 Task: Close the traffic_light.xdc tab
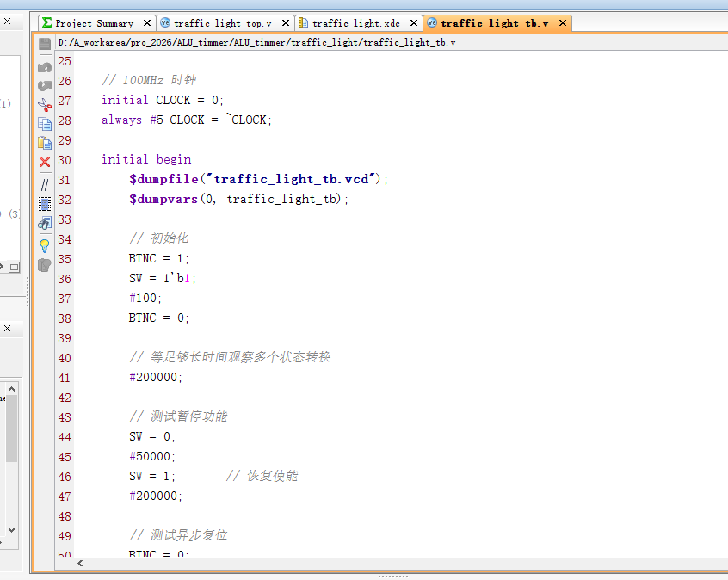(414, 22)
